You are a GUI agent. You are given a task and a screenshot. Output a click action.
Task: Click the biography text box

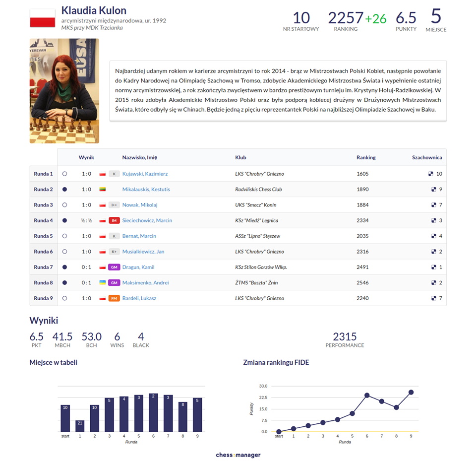click(278, 91)
